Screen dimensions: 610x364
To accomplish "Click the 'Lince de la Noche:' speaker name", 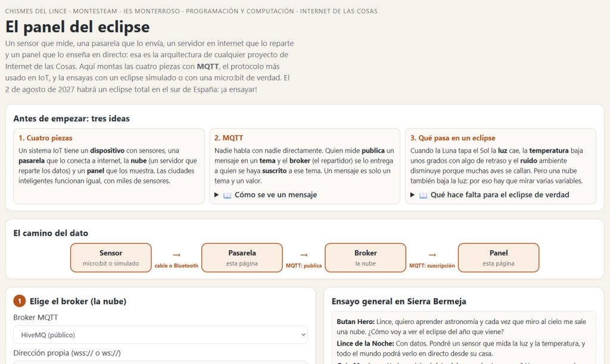I will click(x=365, y=343).
